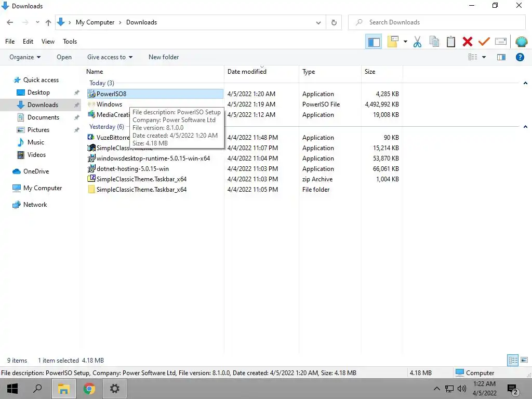Click the volume speaker tray icon

(462, 389)
